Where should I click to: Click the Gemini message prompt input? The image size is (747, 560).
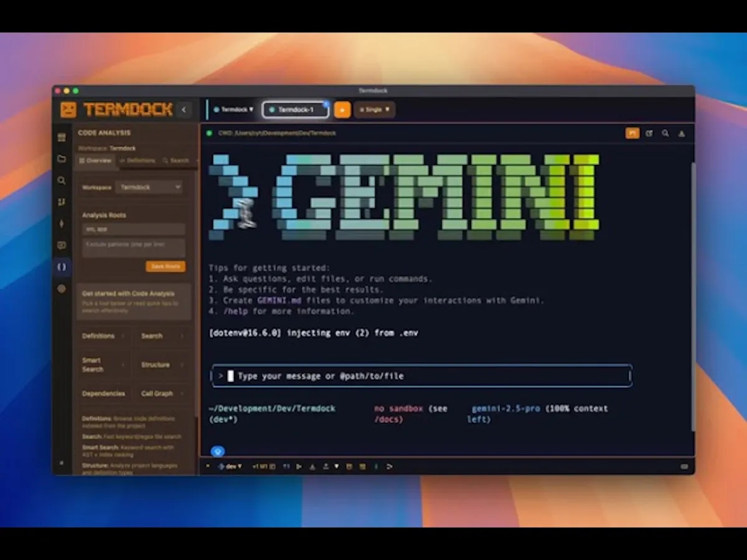(422, 376)
